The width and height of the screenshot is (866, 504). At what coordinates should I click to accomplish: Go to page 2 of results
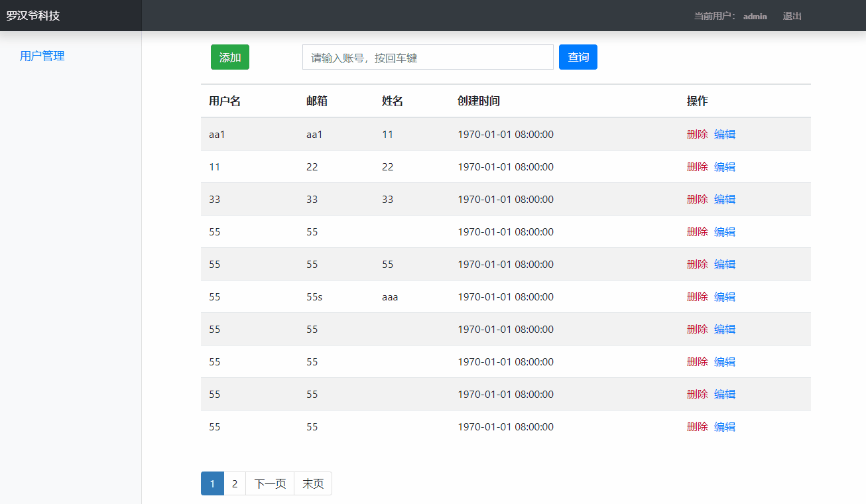(x=235, y=483)
